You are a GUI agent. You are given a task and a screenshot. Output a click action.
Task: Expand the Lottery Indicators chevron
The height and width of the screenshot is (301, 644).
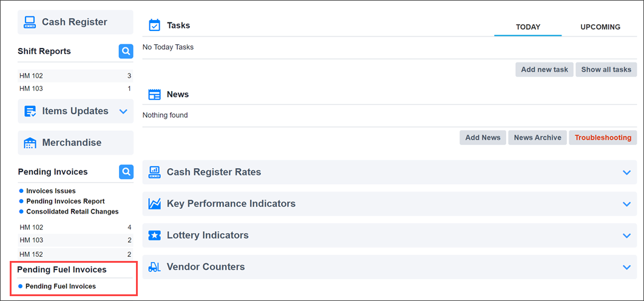(627, 235)
